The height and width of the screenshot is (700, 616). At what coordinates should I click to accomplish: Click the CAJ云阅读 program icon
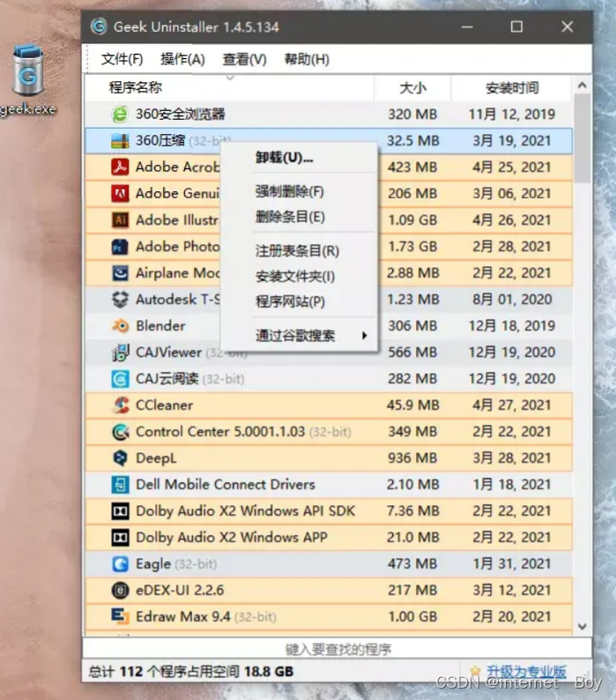coord(120,379)
